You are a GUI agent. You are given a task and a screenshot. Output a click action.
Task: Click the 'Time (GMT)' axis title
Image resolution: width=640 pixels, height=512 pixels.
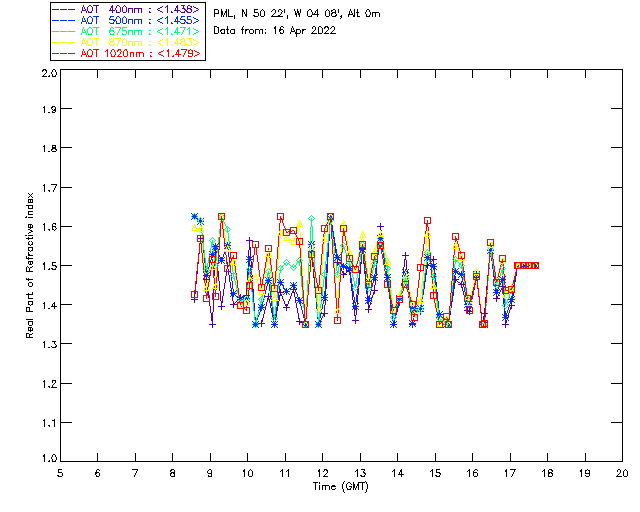point(341,487)
